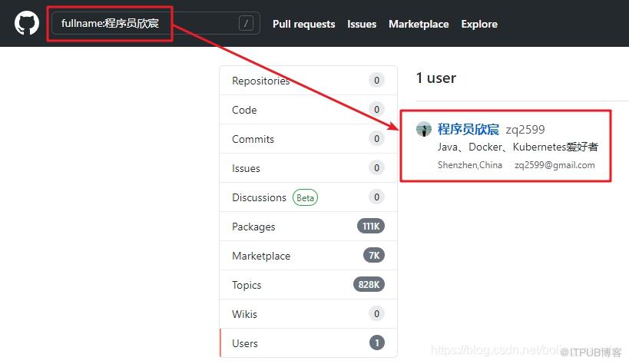Click the Beta badge next to Discussions
Viewport: 629px width, 364px height.
point(305,197)
